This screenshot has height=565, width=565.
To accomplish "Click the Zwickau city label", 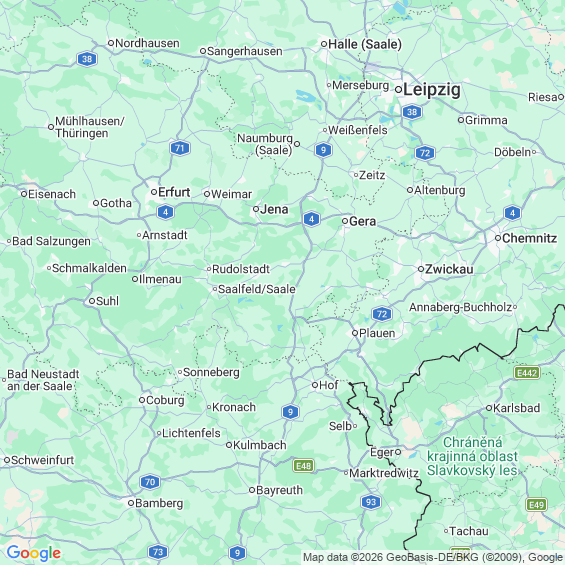I will point(449,269).
